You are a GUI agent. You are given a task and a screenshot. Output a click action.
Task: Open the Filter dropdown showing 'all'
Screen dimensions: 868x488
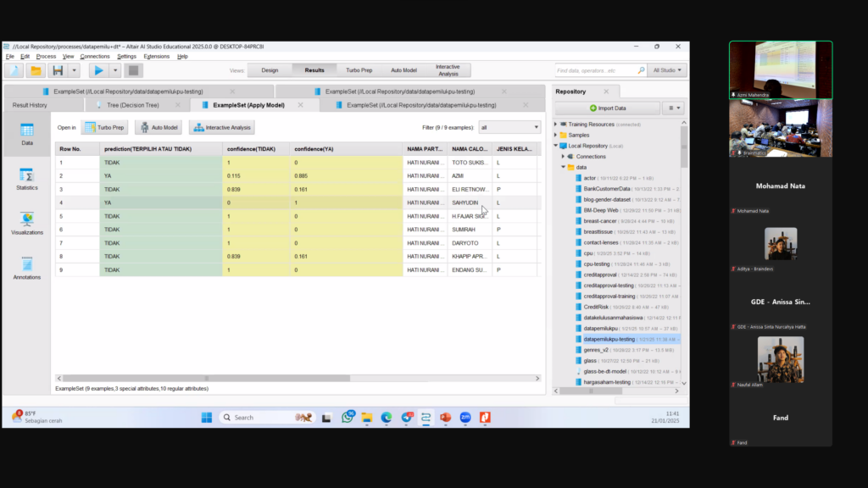509,127
